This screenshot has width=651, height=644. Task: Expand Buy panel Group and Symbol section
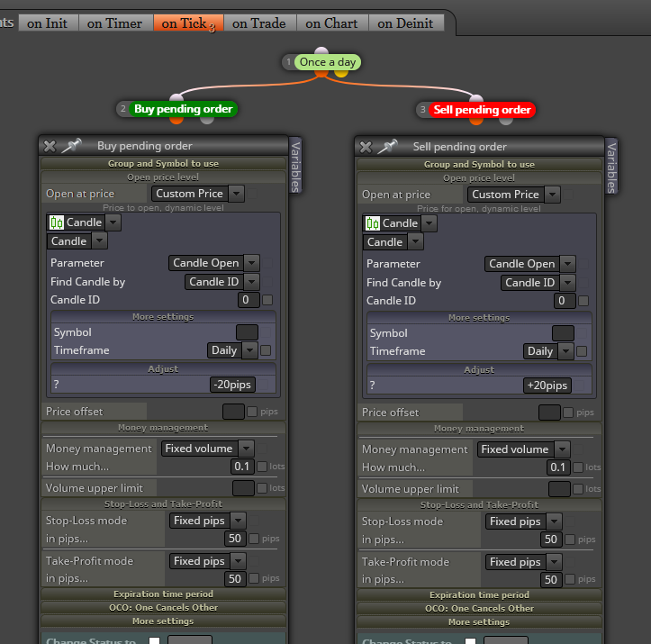click(163, 164)
